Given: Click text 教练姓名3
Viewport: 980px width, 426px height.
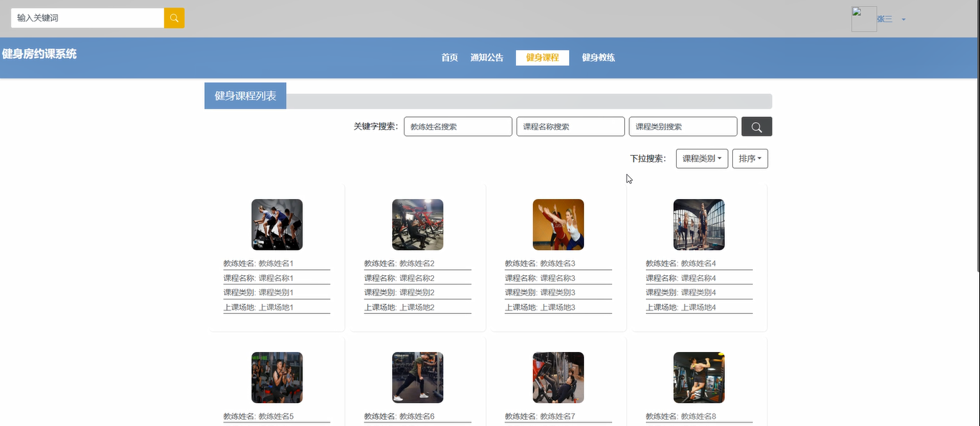Looking at the screenshot, I should (558, 264).
